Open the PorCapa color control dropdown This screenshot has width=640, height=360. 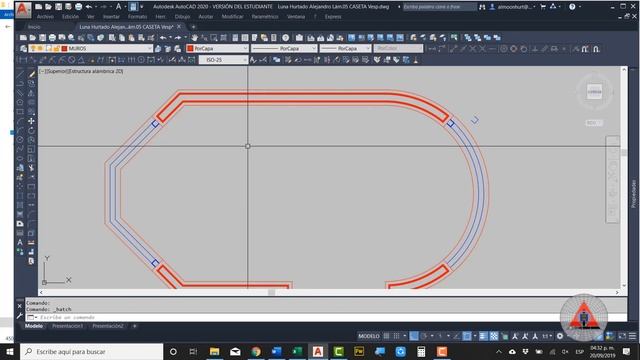pyautogui.click(x=245, y=49)
